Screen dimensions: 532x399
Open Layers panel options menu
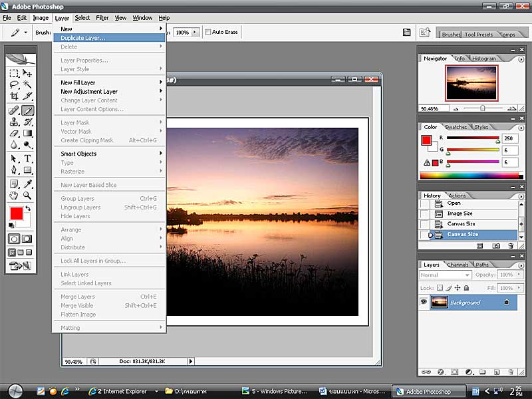[521, 265]
